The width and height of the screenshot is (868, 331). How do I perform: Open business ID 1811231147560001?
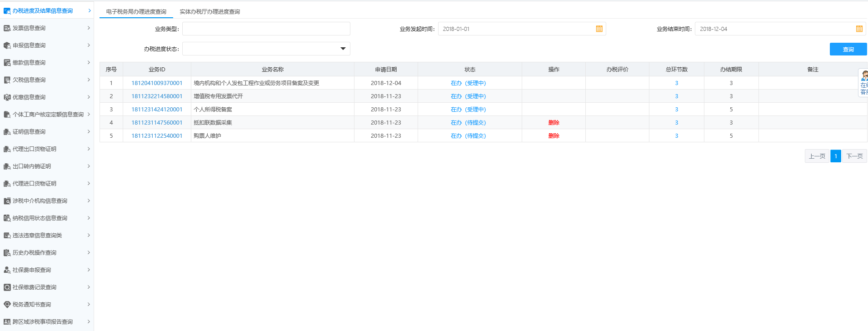coord(157,123)
